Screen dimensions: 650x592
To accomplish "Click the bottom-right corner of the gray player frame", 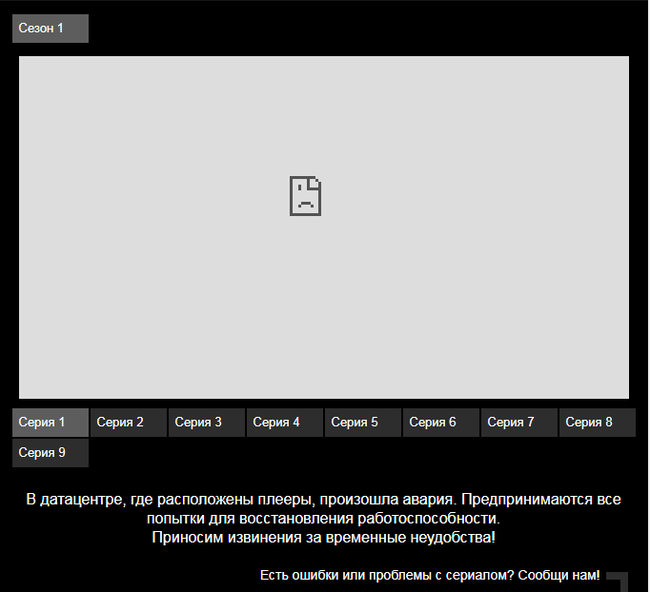I will coord(625,395).
